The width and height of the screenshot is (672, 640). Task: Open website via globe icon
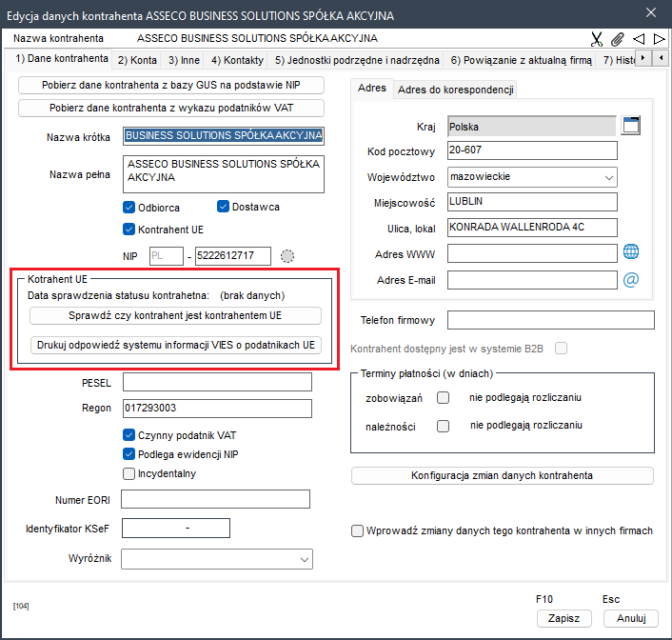click(630, 251)
